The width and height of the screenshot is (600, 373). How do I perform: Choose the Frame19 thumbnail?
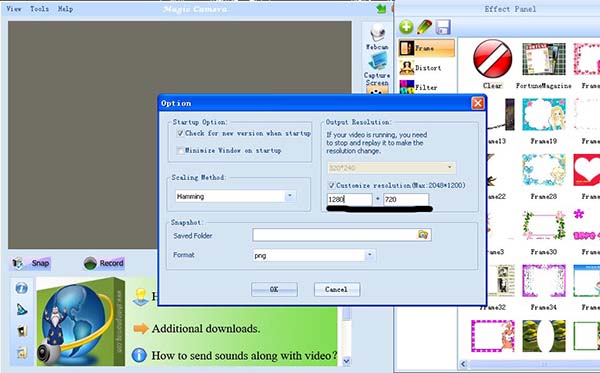tap(544, 114)
